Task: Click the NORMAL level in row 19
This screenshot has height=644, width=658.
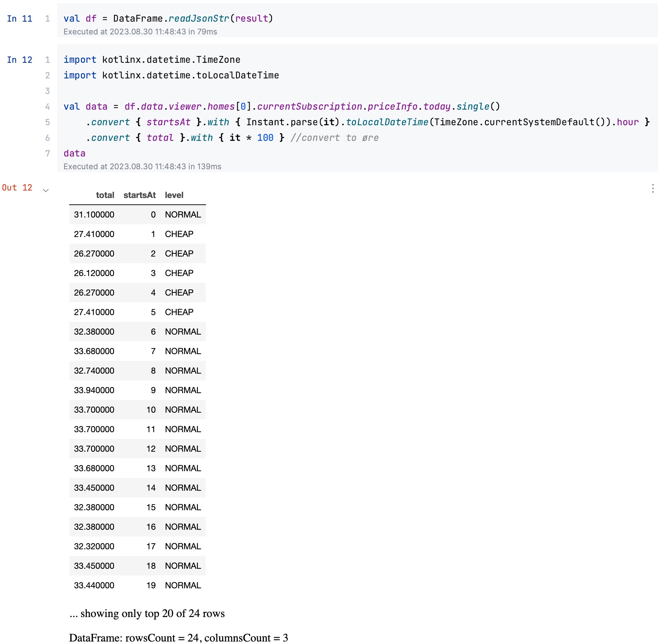Action: point(183,585)
